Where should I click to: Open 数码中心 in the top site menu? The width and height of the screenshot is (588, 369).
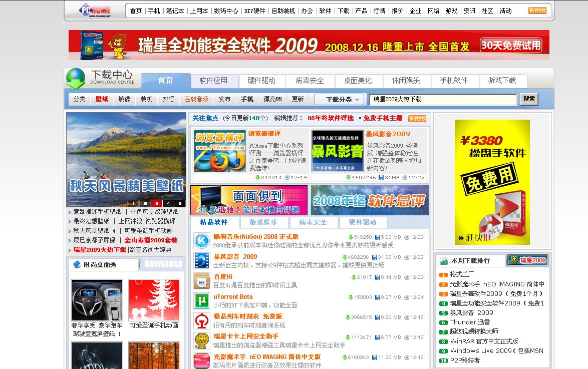pos(226,11)
